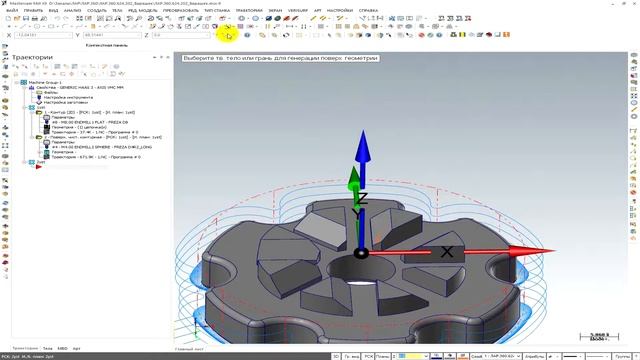Open Параметры of Контур operation
Screen dimensions: 640x360
pyautogui.click(x=63, y=117)
